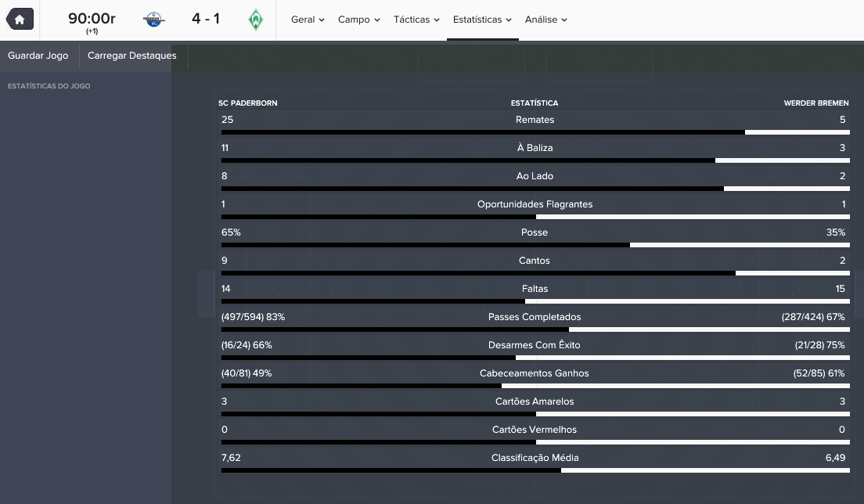Click the 90:00r match clock
The width and height of the screenshot is (864, 504).
click(92, 19)
